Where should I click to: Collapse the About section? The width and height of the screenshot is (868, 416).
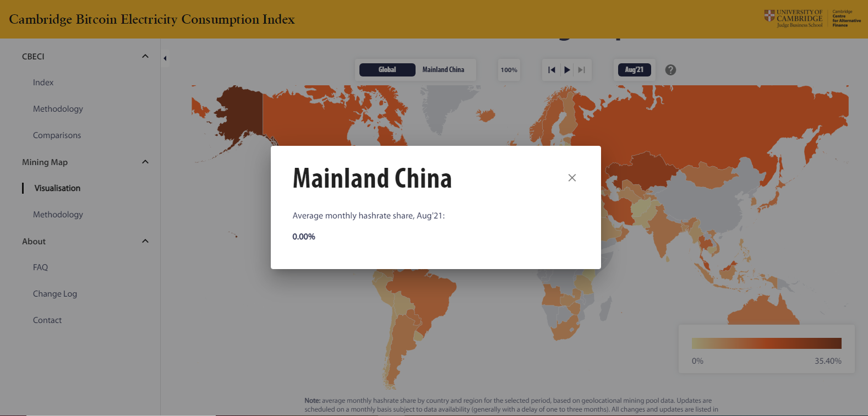point(145,241)
